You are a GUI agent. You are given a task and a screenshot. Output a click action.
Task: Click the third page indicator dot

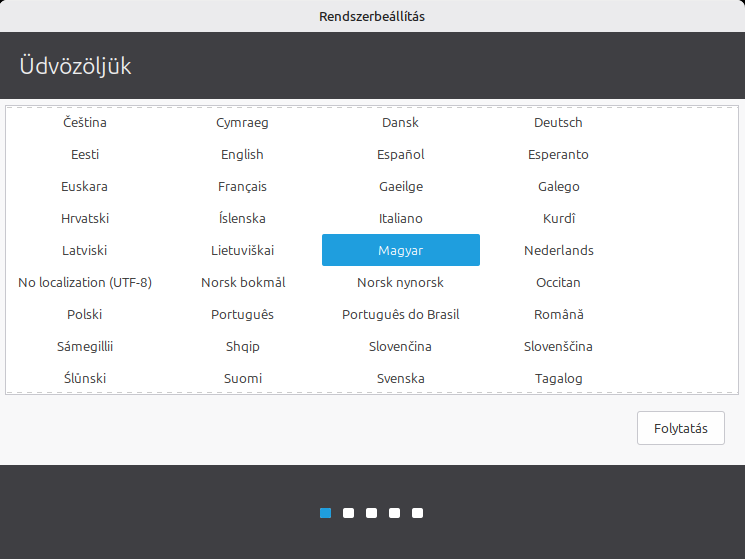tap(371, 513)
